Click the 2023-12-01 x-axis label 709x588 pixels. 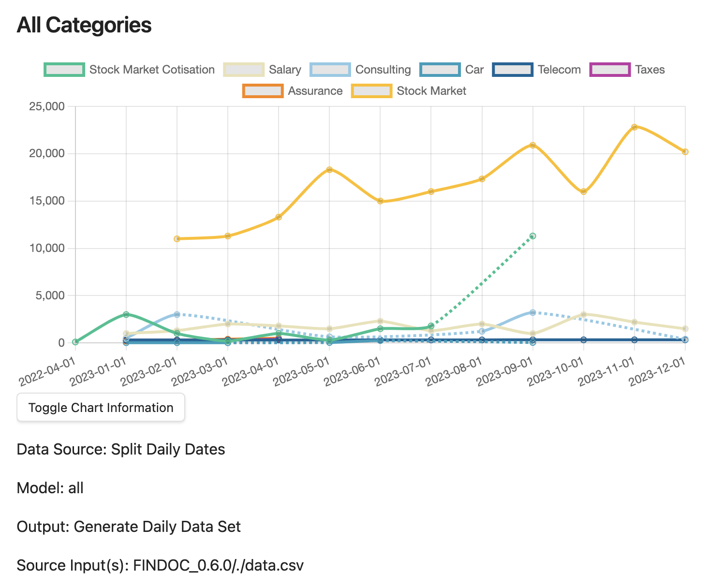pyautogui.click(x=658, y=371)
